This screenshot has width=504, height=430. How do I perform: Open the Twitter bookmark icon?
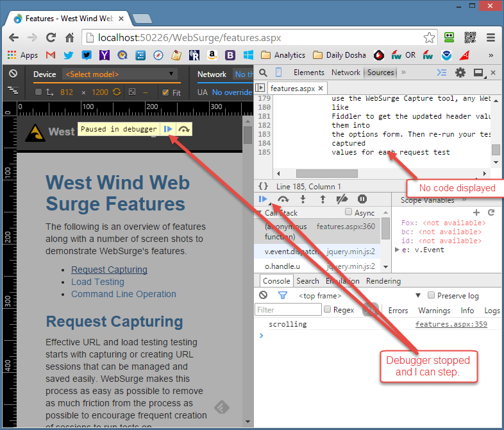pos(68,55)
